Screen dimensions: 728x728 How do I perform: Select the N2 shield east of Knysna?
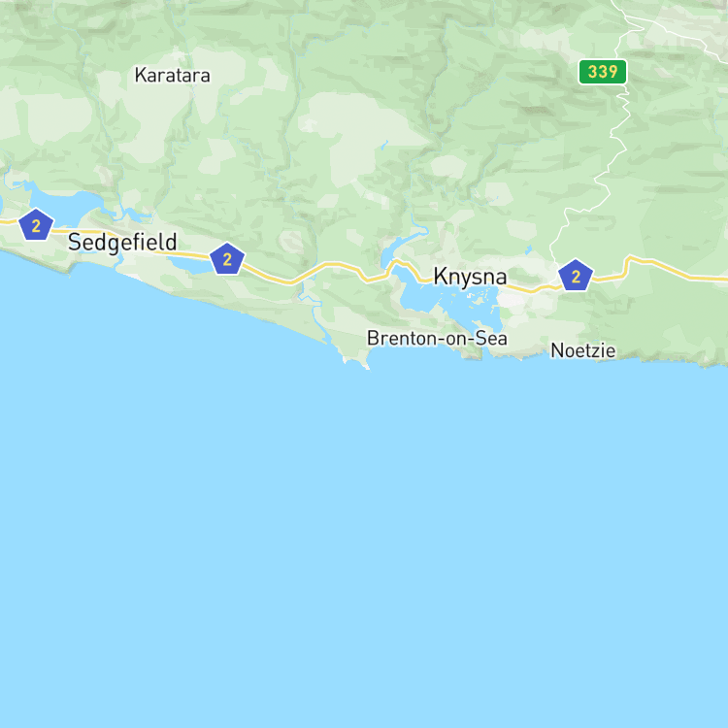coord(576,276)
